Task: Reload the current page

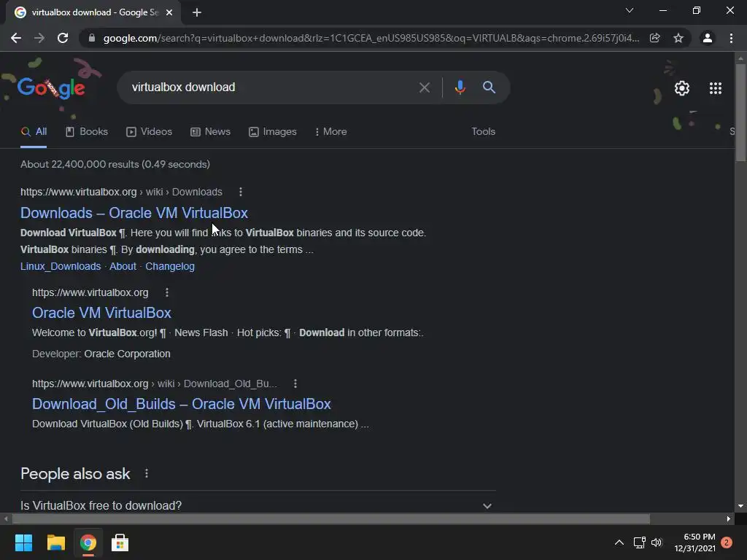Action: pyautogui.click(x=63, y=38)
